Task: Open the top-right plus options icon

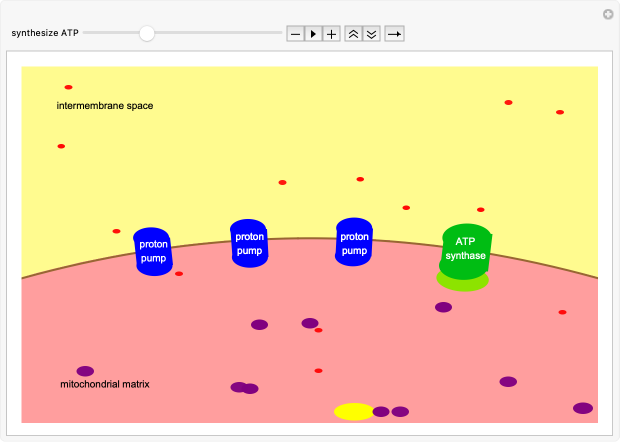Action: (x=607, y=14)
